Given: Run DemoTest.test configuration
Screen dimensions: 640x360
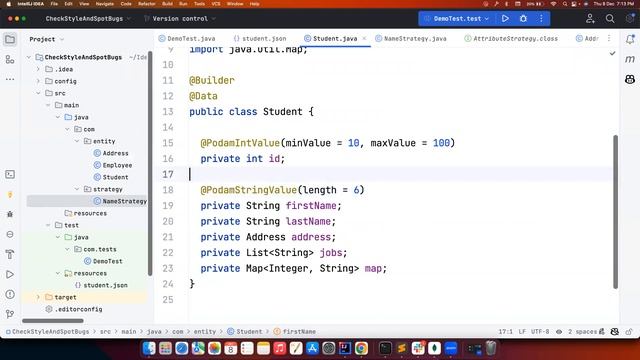Looking at the screenshot, I should [x=505, y=19].
